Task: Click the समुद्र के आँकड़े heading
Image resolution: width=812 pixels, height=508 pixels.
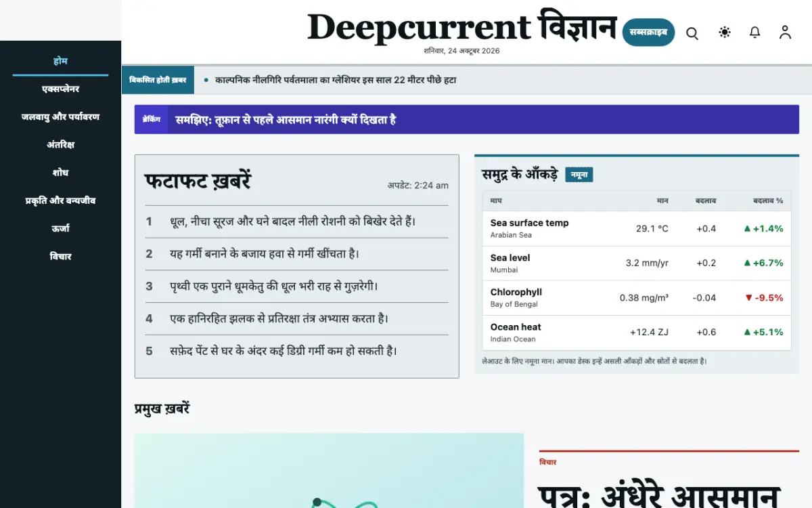Action: pos(520,174)
